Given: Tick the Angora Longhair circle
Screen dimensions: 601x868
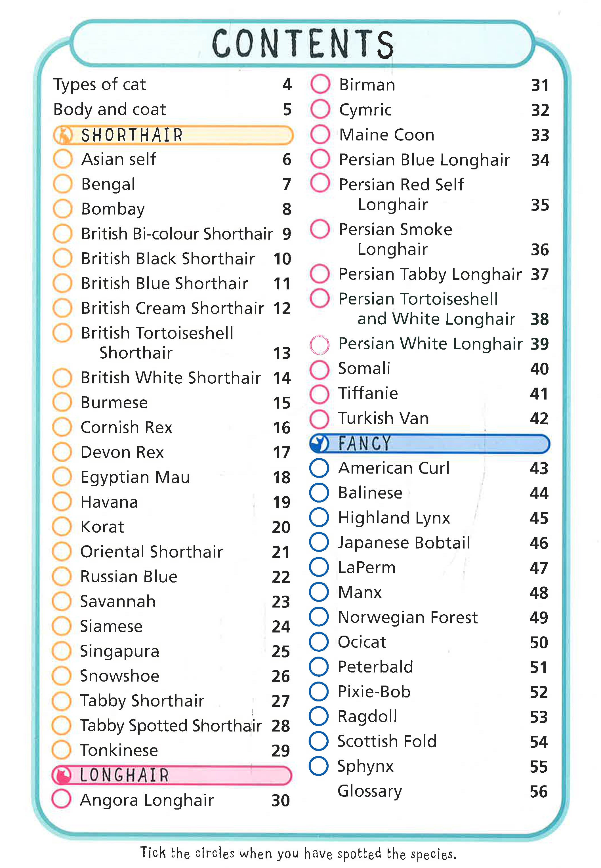Looking at the screenshot, I should tap(61, 799).
